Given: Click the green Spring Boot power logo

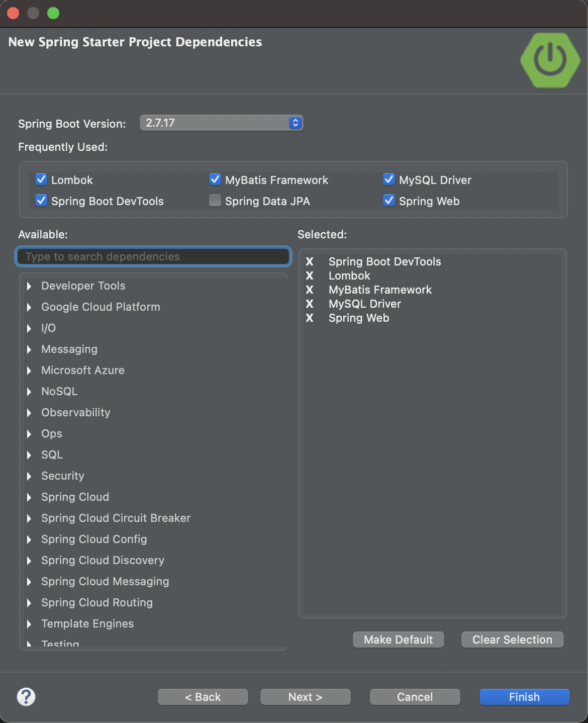Looking at the screenshot, I should pos(550,60).
